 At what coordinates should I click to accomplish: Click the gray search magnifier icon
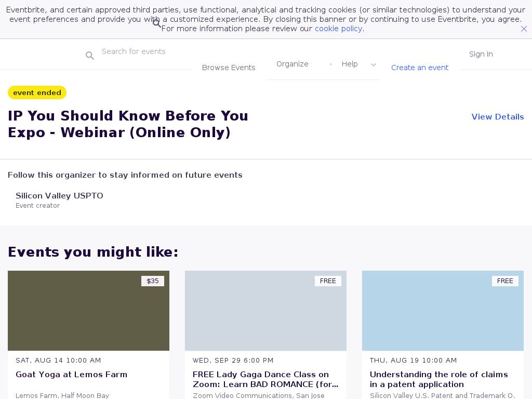coord(90,56)
